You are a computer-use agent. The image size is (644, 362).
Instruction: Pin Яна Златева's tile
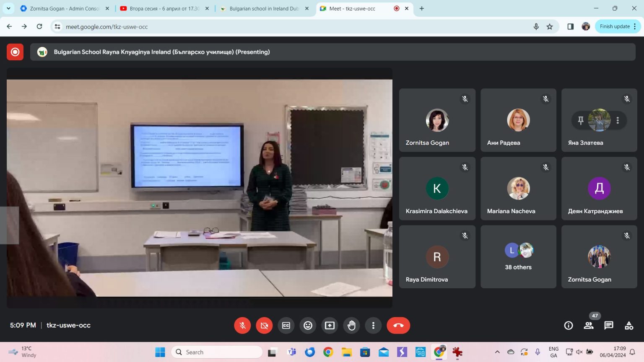click(x=581, y=121)
